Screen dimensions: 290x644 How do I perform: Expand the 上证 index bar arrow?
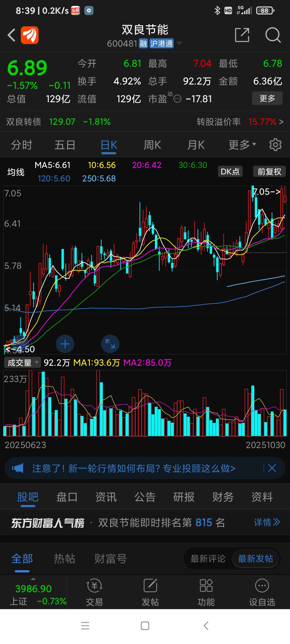coord(33,579)
